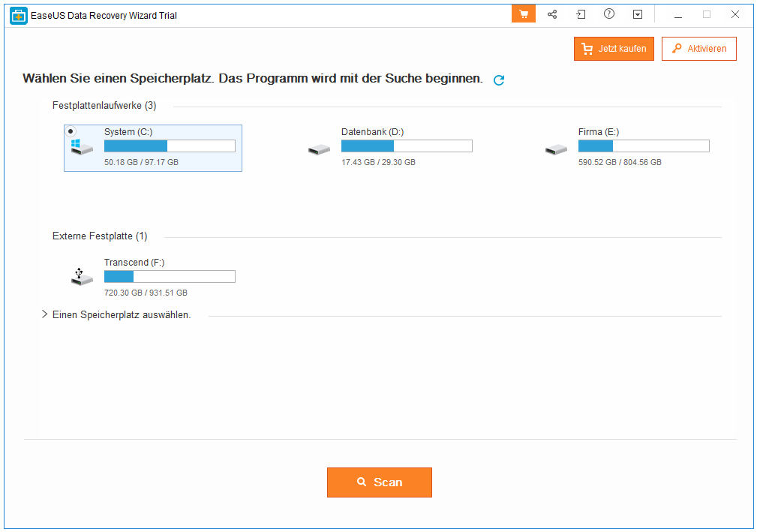
Task: Click the 'Festplattenlaufwerke (3)' heading
Action: 104,106
